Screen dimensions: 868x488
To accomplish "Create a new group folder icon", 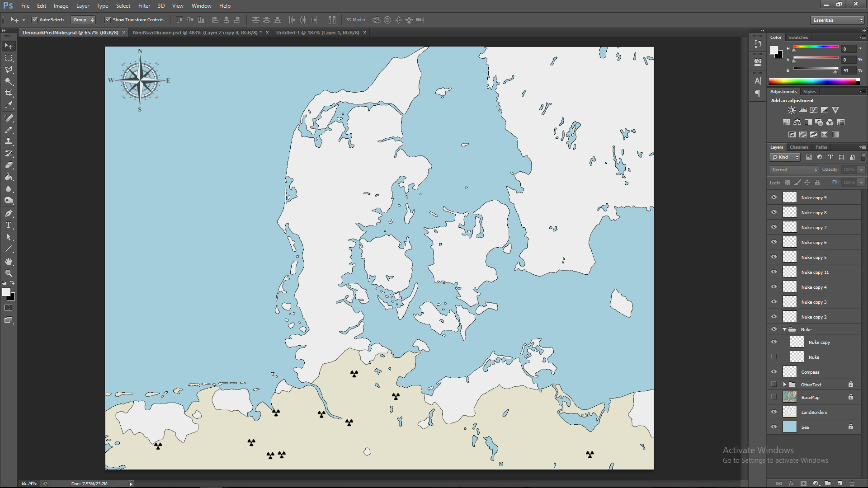I will [x=827, y=483].
